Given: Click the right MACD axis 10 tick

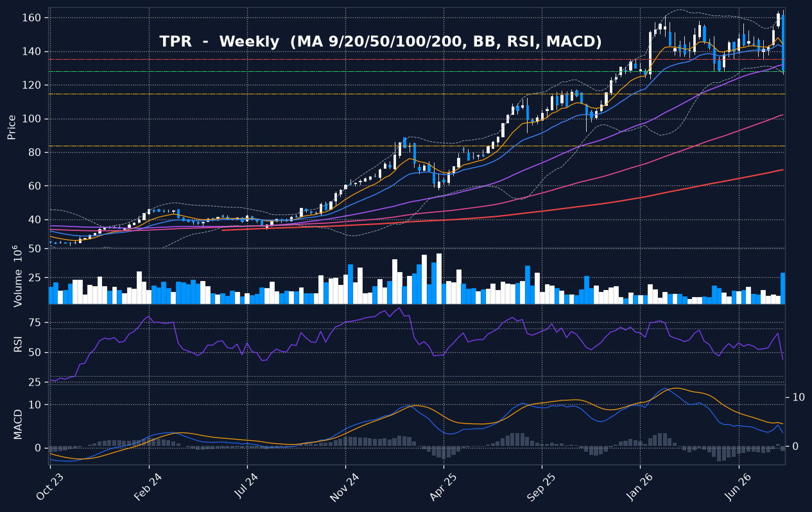Looking at the screenshot, I should tap(799, 397).
